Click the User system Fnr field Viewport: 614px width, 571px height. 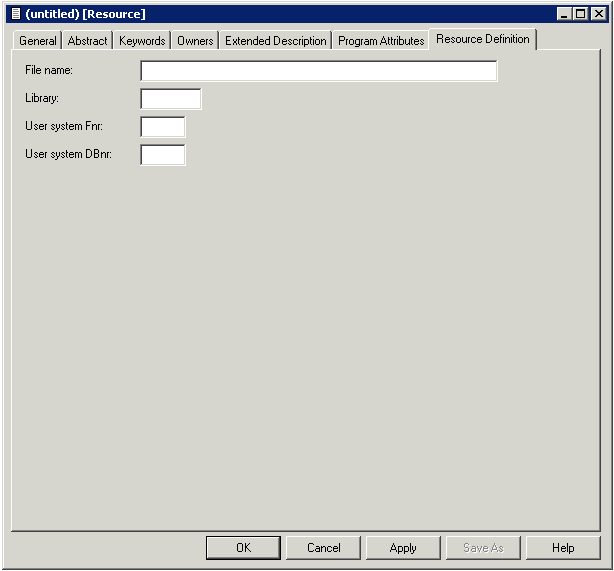click(163, 127)
